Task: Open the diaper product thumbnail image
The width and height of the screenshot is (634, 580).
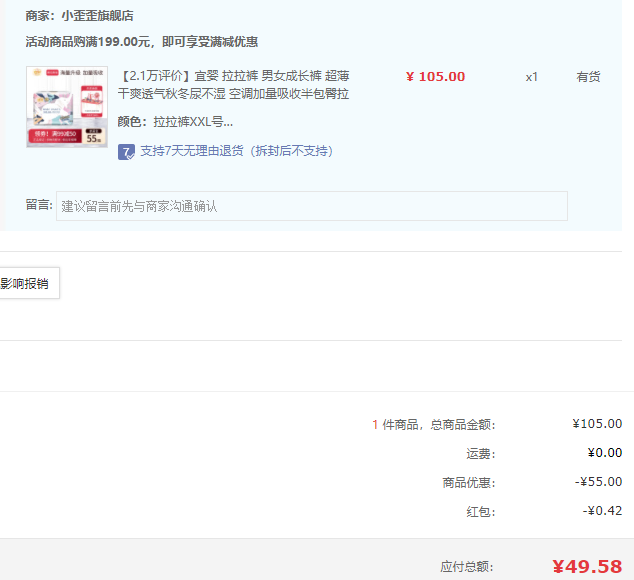Action: 67,107
